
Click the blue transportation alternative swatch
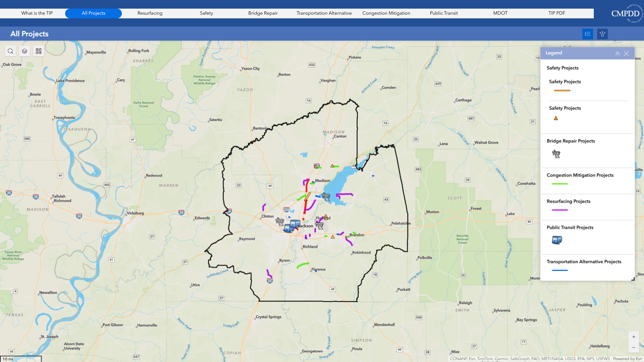[560, 270]
